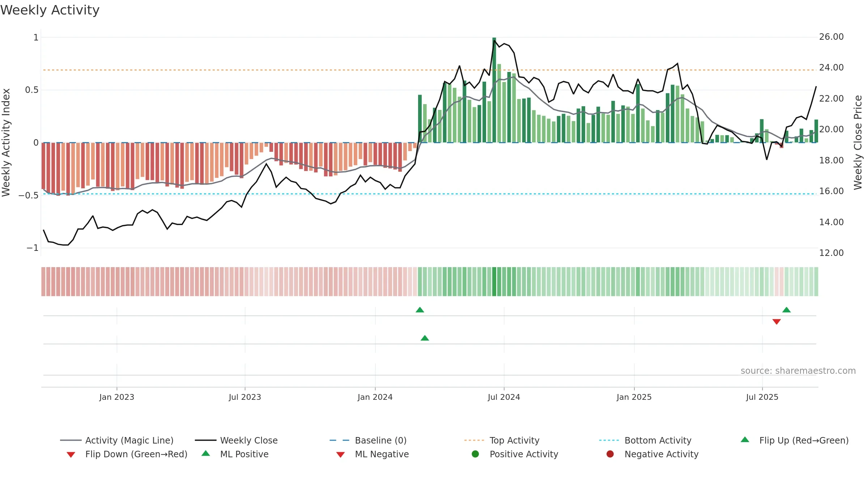Click the darkest green heatmap cell near Jul 2024
Viewport: 868px width, 488px height.
(494, 282)
